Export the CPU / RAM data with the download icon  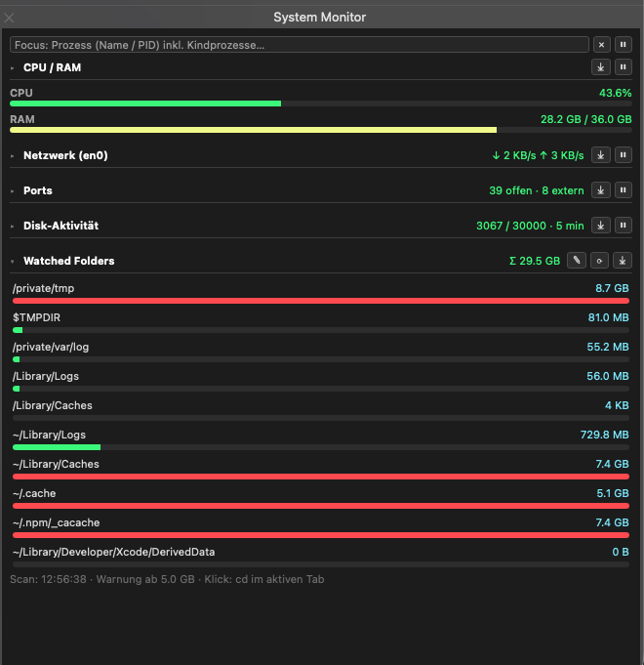tap(601, 67)
